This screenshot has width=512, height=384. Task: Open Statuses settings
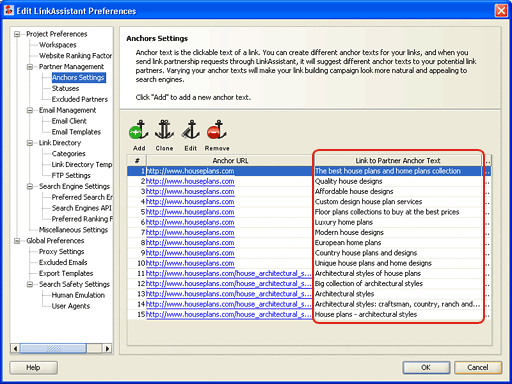pyautogui.click(x=65, y=88)
